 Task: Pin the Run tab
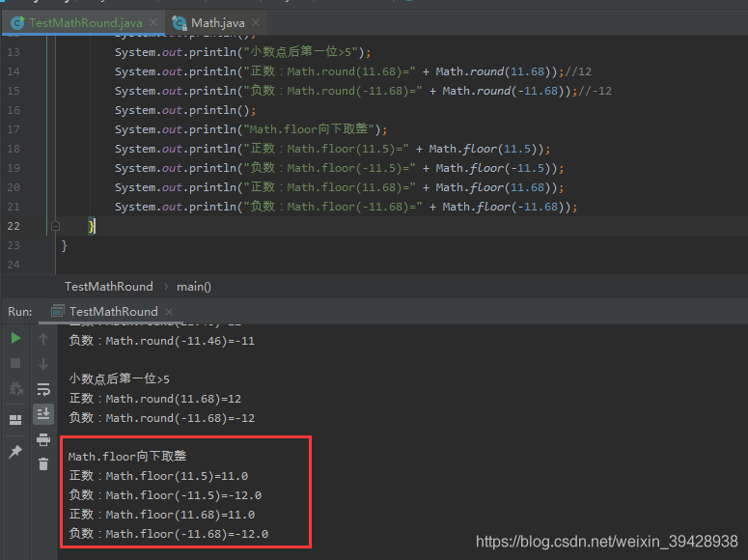(x=15, y=451)
